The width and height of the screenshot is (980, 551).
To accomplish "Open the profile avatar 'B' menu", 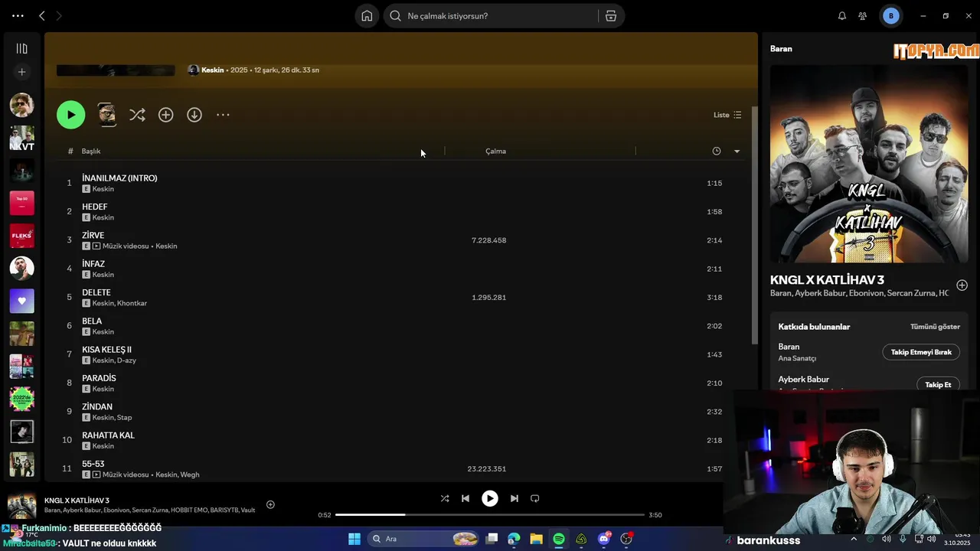I will (890, 15).
